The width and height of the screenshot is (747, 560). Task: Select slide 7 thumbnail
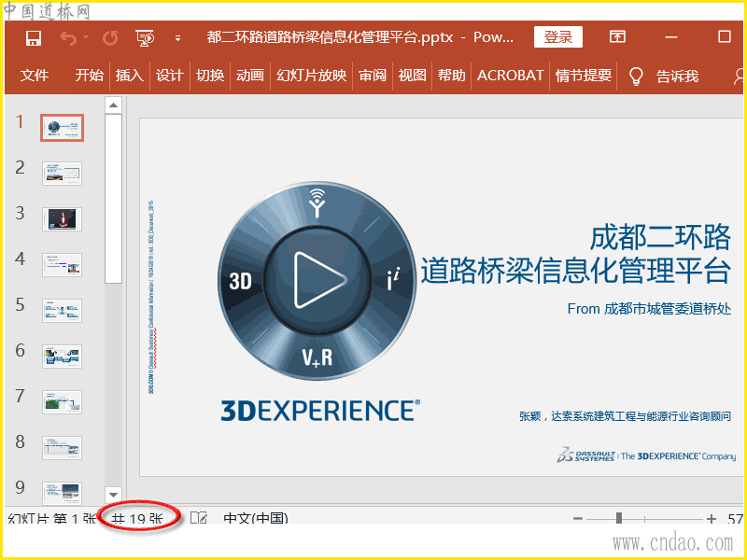click(x=63, y=402)
